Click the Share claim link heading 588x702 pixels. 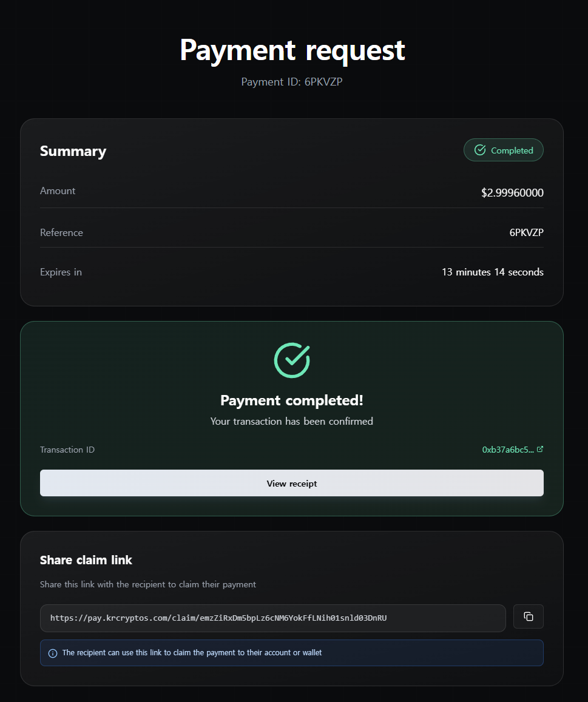[86, 560]
